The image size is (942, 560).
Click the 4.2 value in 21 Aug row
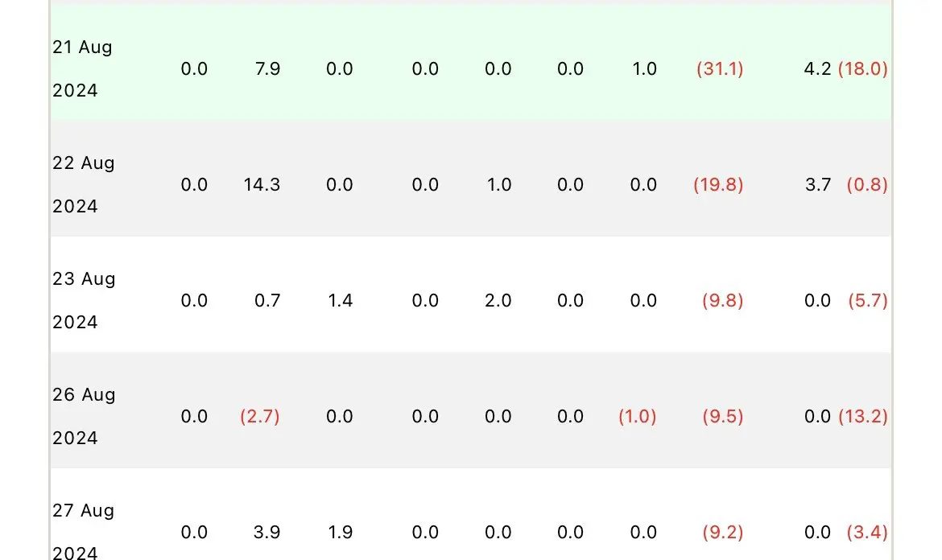(818, 69)
